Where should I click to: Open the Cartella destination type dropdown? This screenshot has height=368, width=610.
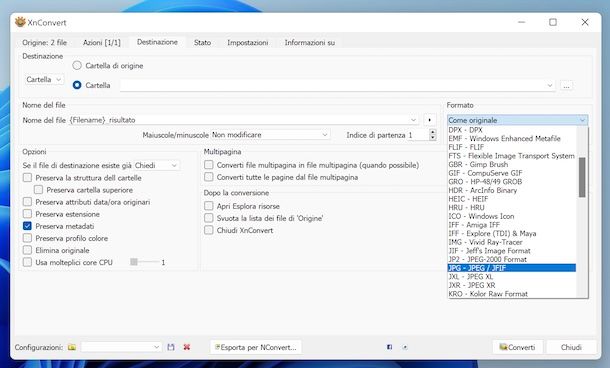tap(44, 79)
